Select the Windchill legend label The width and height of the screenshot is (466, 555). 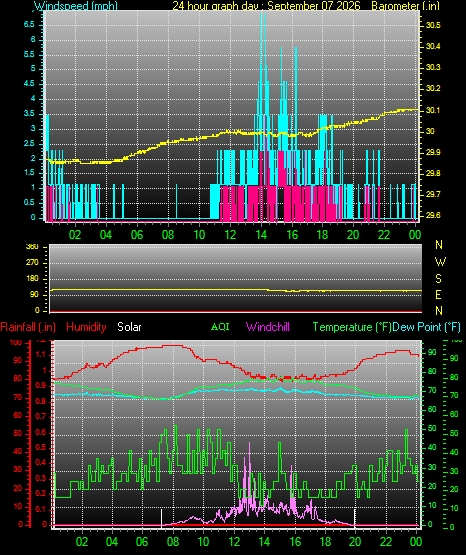coord(267,327)
